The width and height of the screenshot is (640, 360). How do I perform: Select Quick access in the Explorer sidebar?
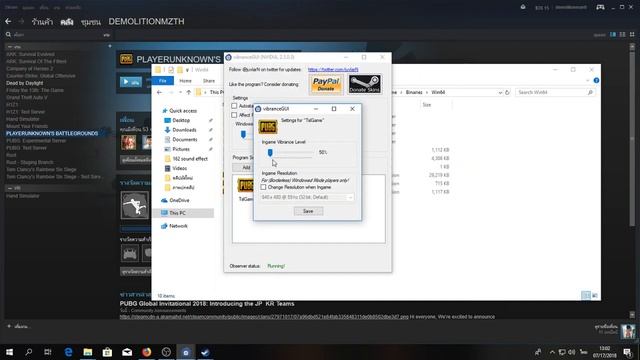click(183, 111)
